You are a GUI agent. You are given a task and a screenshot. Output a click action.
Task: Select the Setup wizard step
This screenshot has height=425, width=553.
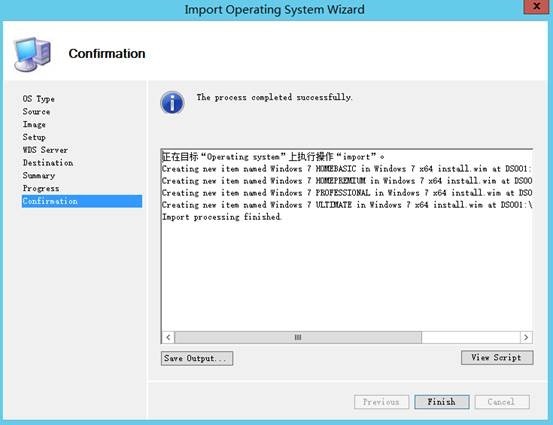pyautogui.click(x=34, y=137)
